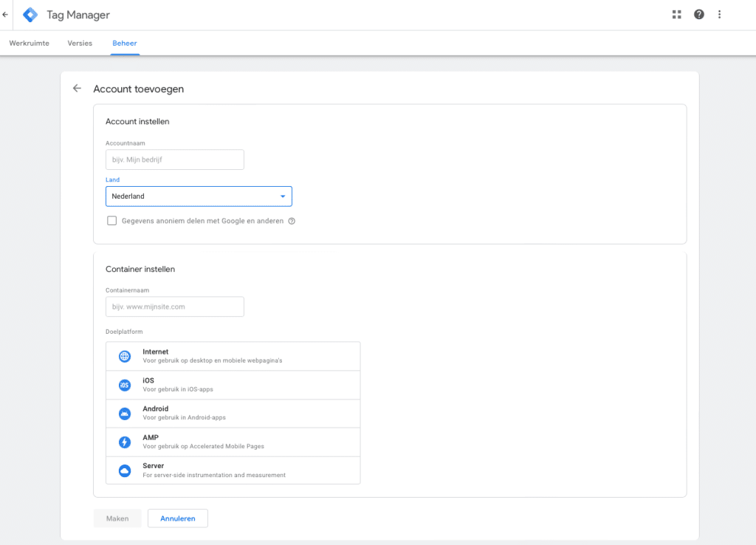Select the iOS platform icon
The width and height of the screenshot is (756, 545).
(x=125, y=385)
